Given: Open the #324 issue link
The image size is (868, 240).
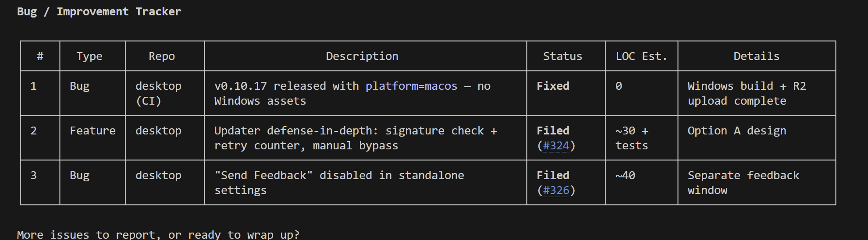Looking at the screenshot, I should pyautogui.click(x=556, y=146).
